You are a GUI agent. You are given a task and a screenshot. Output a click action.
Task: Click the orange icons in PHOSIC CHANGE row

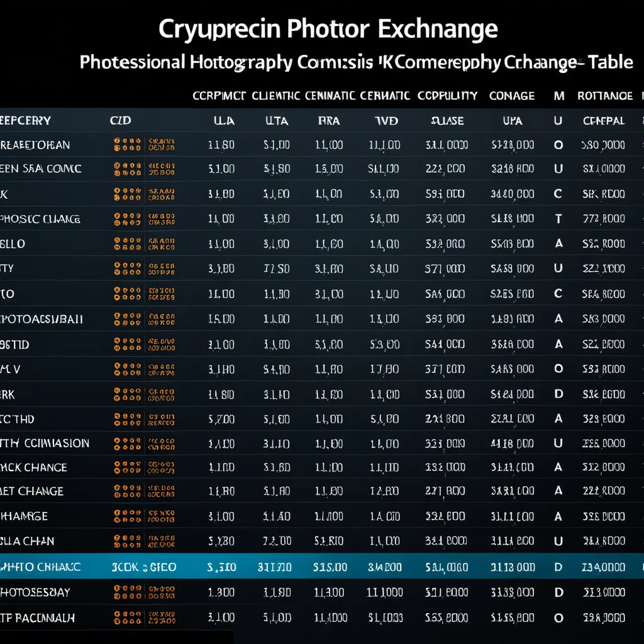click(127, 219)
